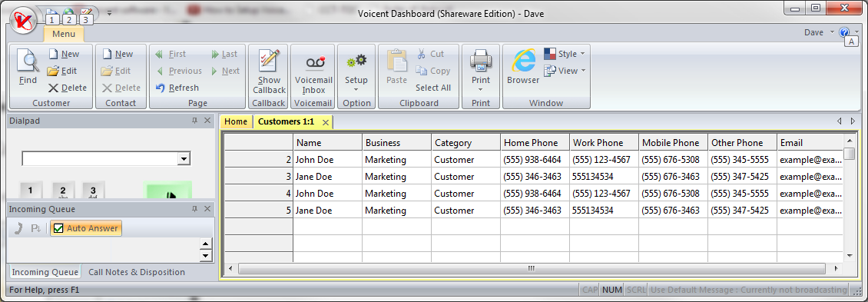The height and width of the screenshot is (302, 868).
Task: Click the Edit customer folder icon
Action: pyautogui.click(x=52, y=71)
